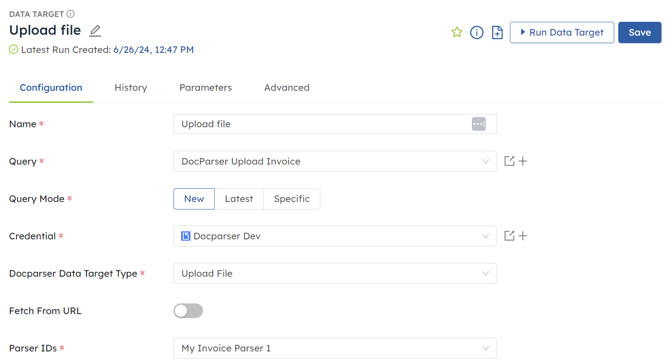Image resolution: width=670 pixels, height=363 pixels.
Task: Select Specific query mode
Action: pyautogui.click(x=292, y=199)
